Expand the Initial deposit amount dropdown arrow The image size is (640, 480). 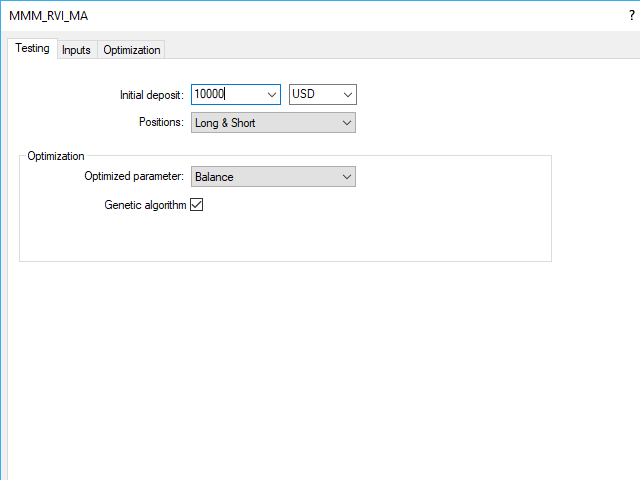click(x=271, y=94)
